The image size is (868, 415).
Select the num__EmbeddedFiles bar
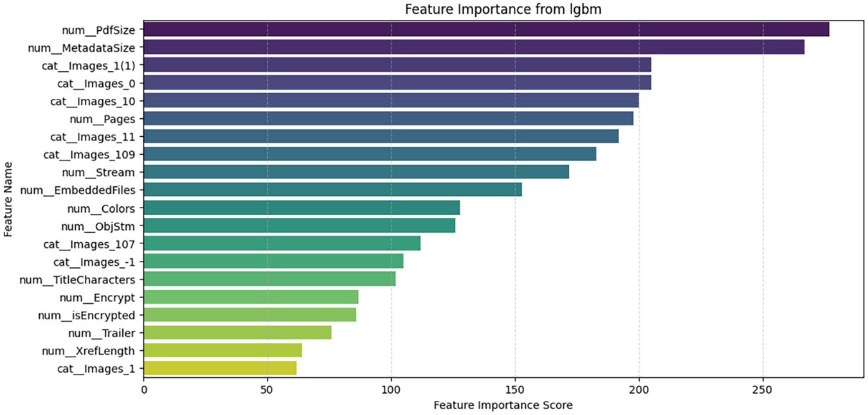332,190
